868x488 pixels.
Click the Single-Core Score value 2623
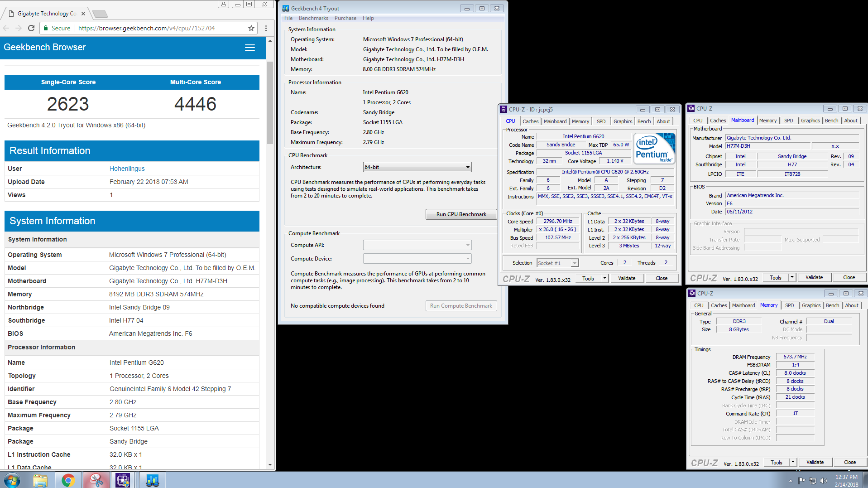coord(68,104)
